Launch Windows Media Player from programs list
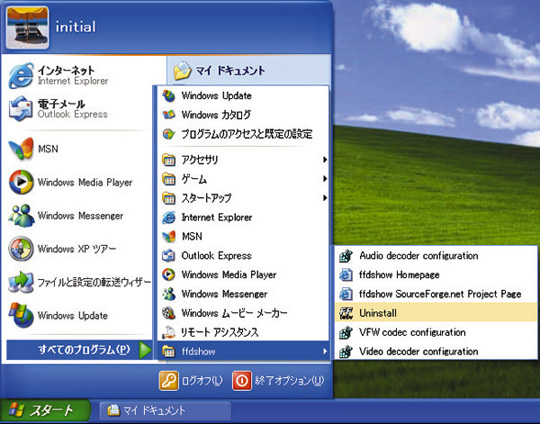 tap(243, 275)
